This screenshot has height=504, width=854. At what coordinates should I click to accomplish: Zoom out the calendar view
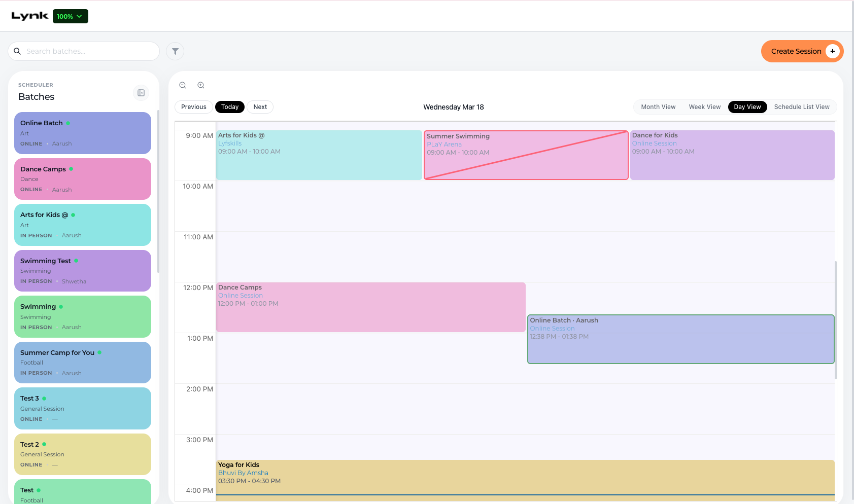(183, 85)
